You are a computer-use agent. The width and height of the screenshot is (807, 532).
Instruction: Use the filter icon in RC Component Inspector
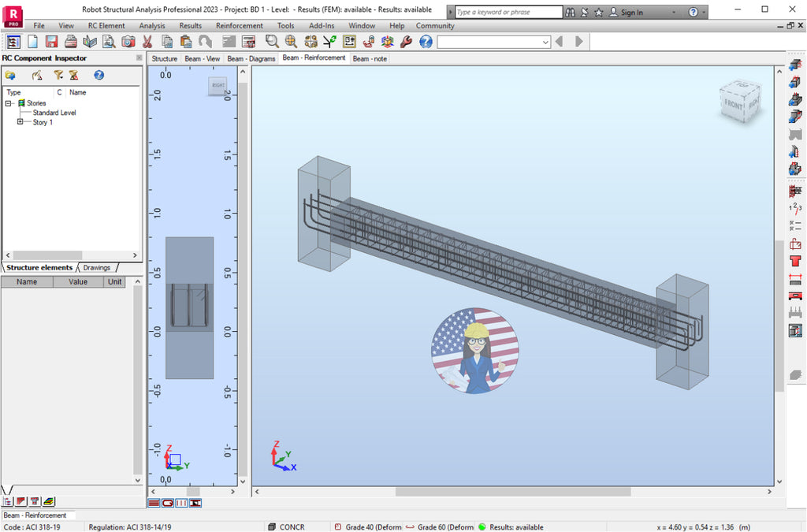(x=59, y=75)
